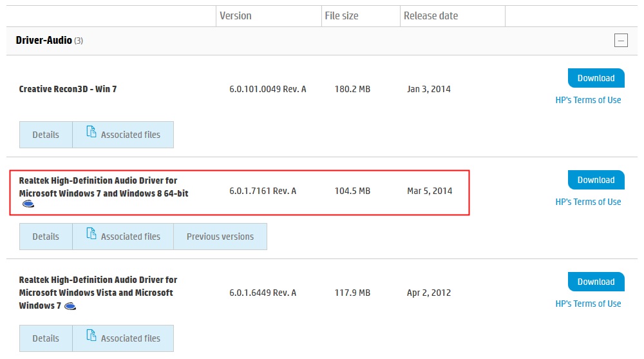Download Creative Recon3D Win 7 driver
Screen dimensions: 644x359
tap(596, 78)
